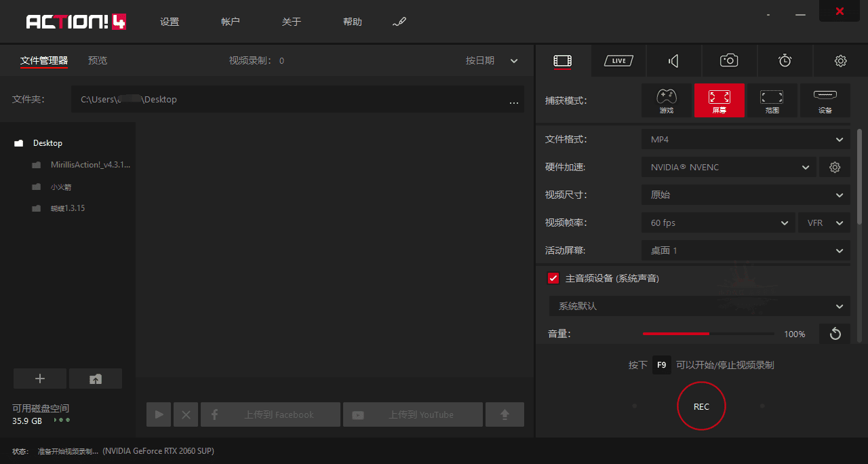The width and height of the screenshot is (868, 464).
Task: Select the 范围 (region) capture mode
Action: (x=772, y=100)
